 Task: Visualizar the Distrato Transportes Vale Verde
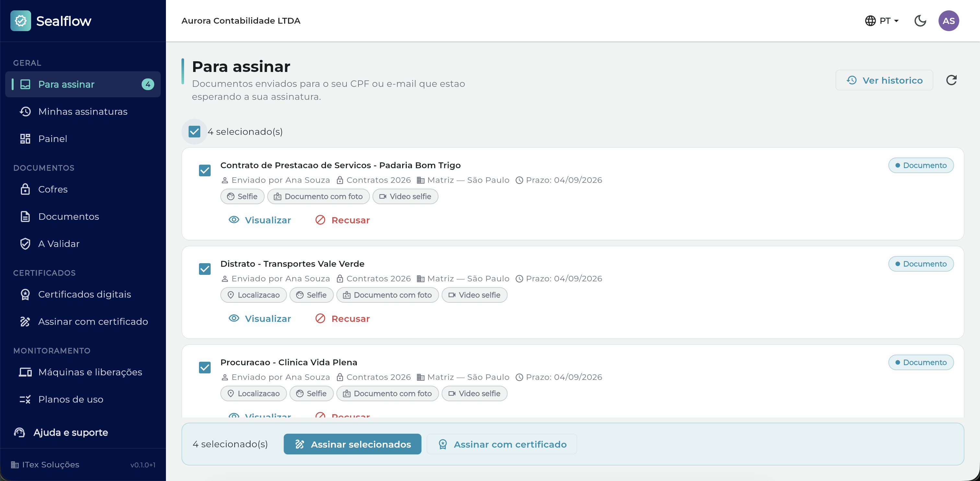260,319
